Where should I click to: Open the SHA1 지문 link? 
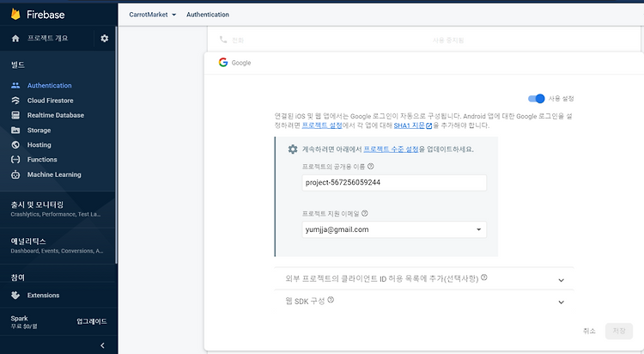(x=409, y=125)
